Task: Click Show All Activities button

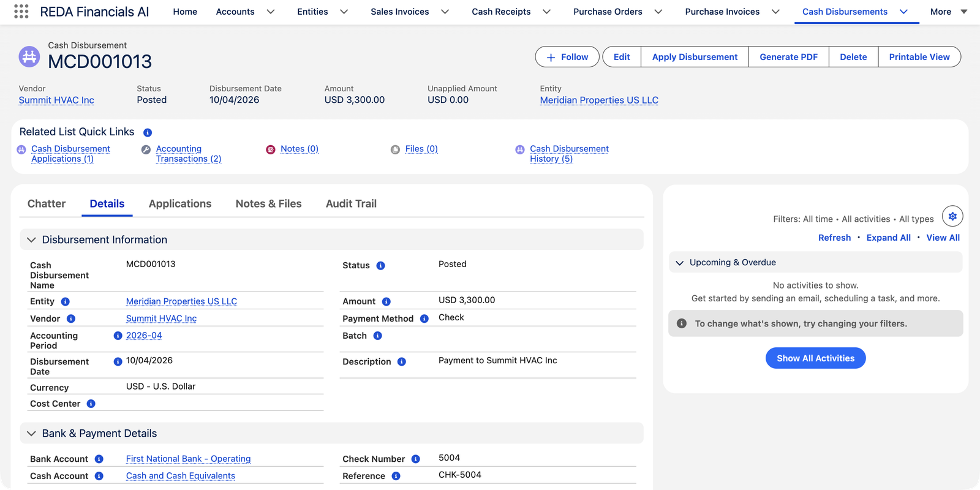Action: click(815, 358)
